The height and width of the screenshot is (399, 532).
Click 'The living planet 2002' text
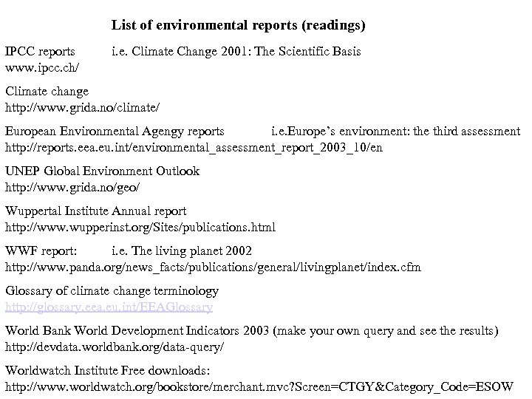(191, 251)
